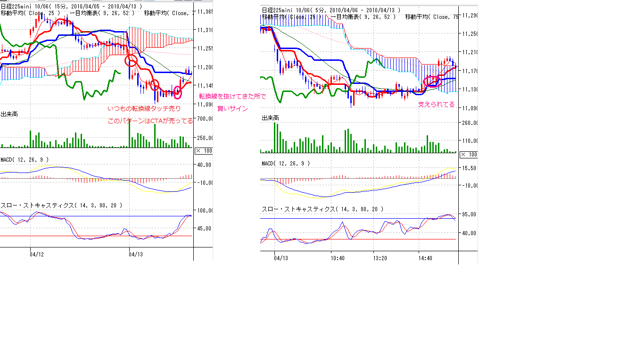
Task: Click the いつもの転換線タッチ売り annotation text
Action: [x=144, y=108]
